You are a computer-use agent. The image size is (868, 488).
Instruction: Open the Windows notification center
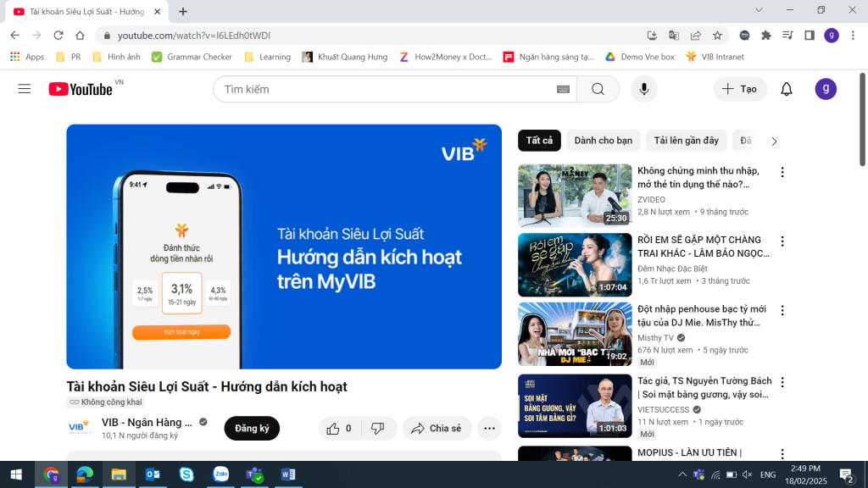tap(847, 474)
